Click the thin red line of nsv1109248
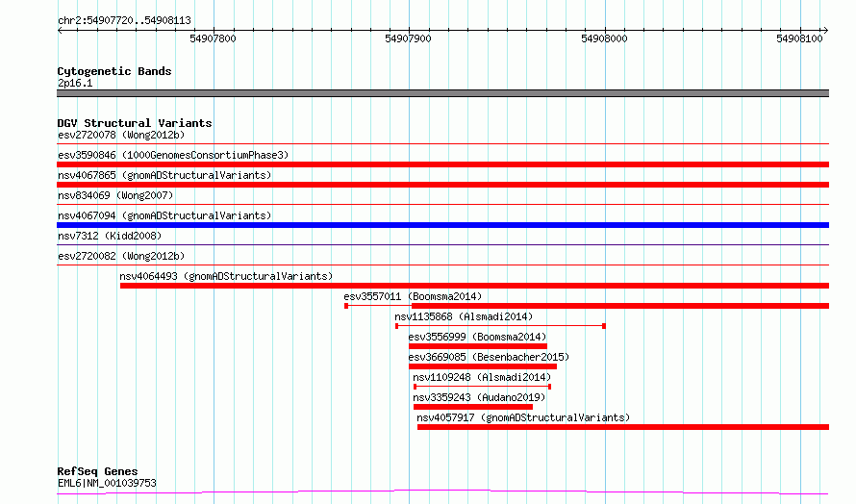Image resolution: width=856 pixels, height=504 pixels. pyautogui.click(x=482, y=387)
